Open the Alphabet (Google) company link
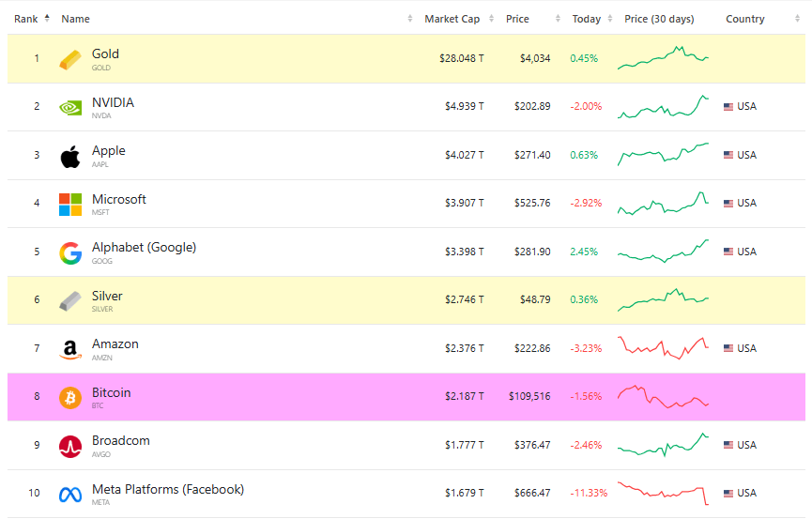Viewport: 812px width, 519px height. [144, 248]
